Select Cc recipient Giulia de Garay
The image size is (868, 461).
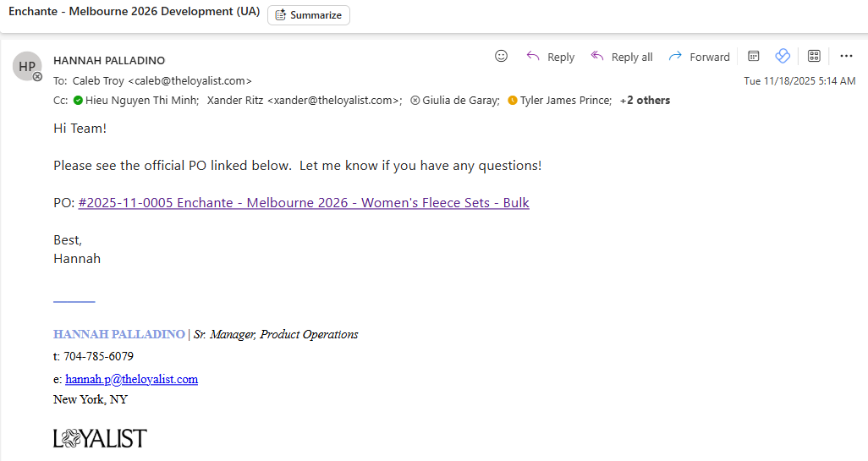tap(460, 100)
